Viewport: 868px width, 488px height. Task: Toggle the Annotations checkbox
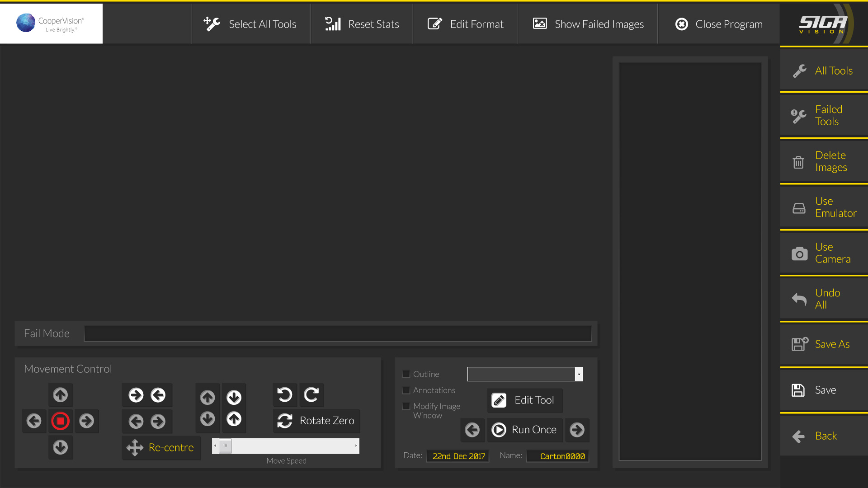tap(406, 390)
